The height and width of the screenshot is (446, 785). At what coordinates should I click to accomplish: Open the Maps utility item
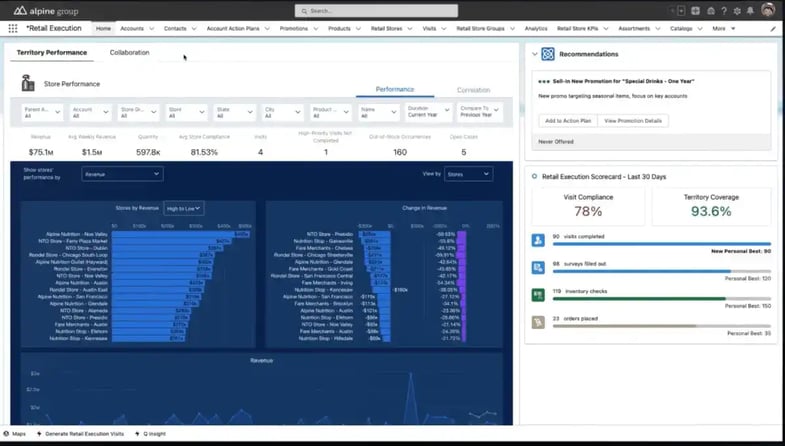click(15, 434)
